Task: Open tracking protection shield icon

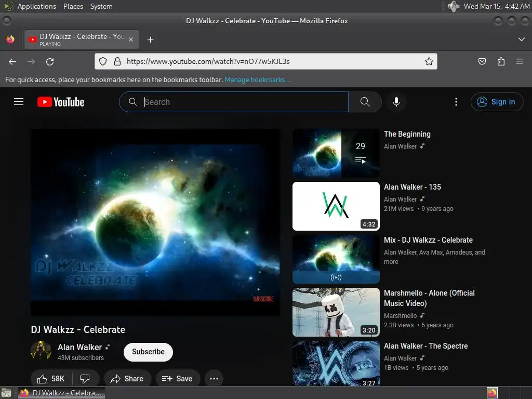Action: click(103, 61)
